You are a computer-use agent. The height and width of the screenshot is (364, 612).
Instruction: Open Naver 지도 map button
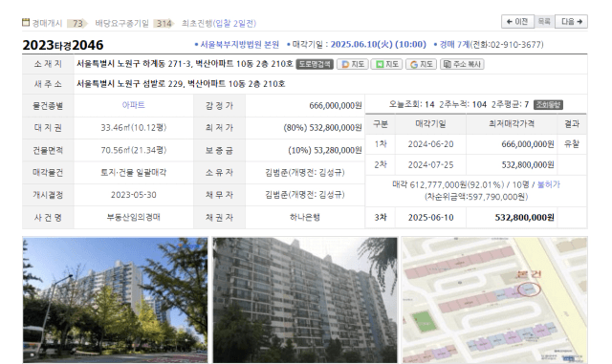386,64
